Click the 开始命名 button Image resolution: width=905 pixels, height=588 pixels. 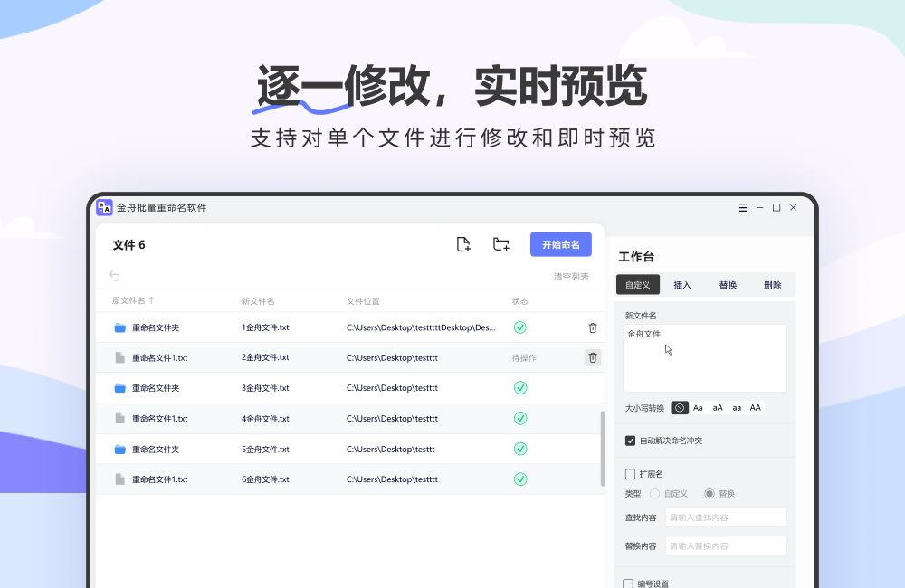click(560, 243)
